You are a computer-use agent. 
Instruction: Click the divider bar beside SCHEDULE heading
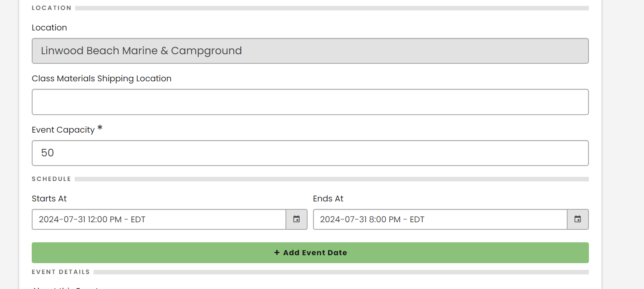(x=331, y=179)
